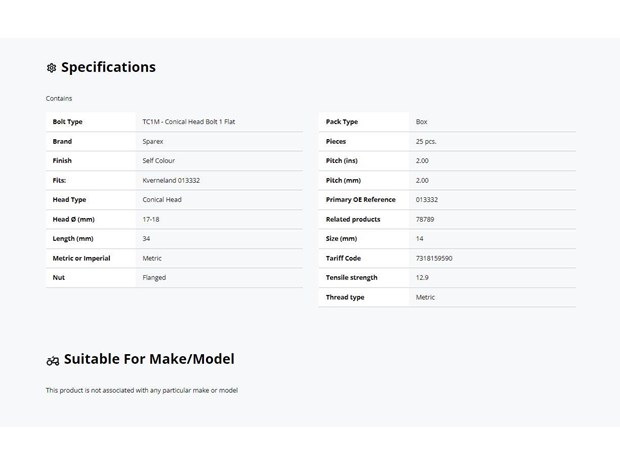Select the TC1M - Conical Head Bolt value

[189, 122]
